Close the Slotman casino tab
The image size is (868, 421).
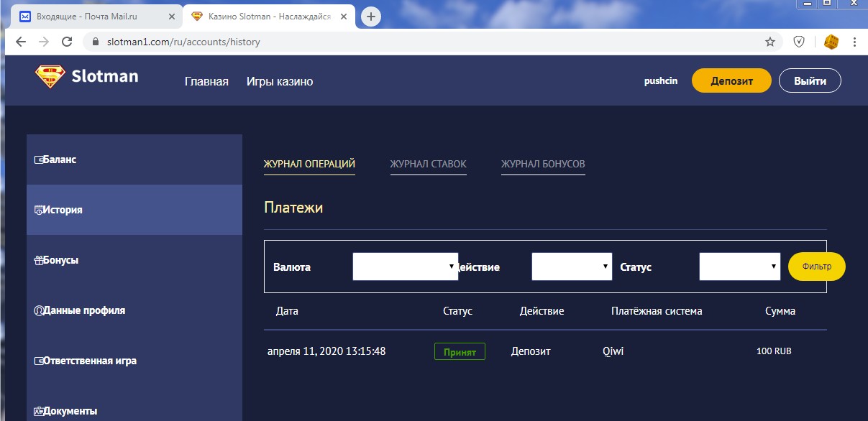coord(347,16)
